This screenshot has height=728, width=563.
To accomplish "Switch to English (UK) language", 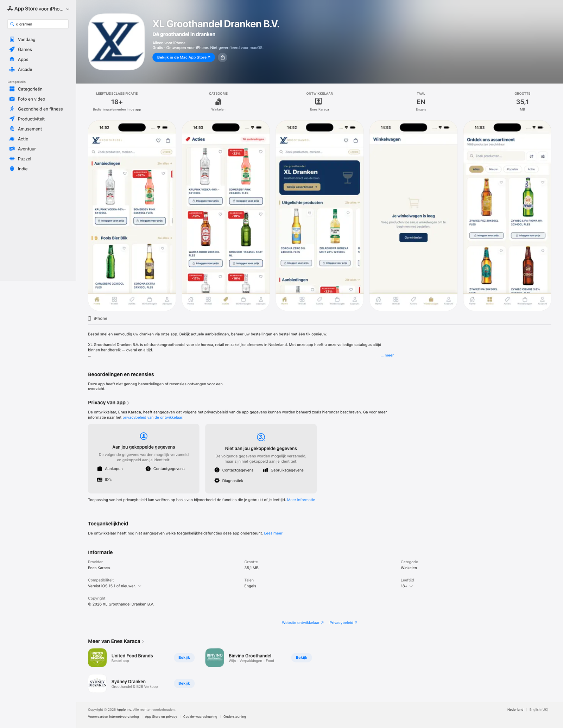I will [x=539, y=709].
